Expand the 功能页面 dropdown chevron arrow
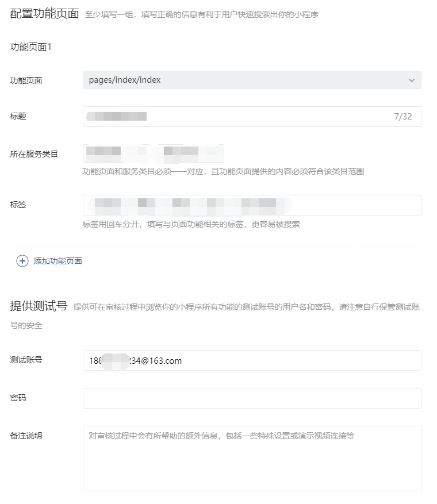 click(x=411, y=80)
